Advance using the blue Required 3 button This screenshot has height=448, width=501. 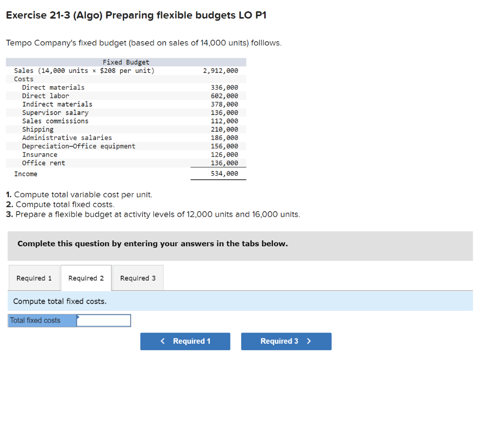(286, 341)
